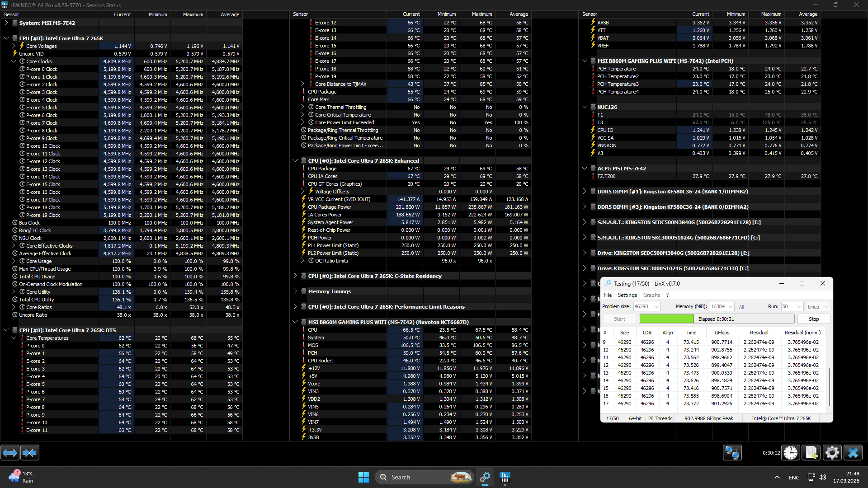Click the expand columns arrows button
This screenshot has height=488, width=868.
[x=10, y=453]
